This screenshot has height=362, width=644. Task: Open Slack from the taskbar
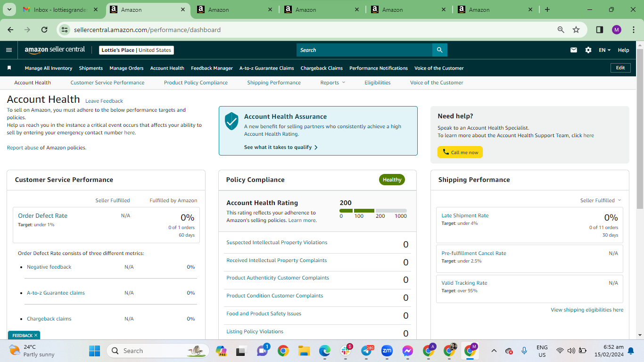(x=346, y=351)
